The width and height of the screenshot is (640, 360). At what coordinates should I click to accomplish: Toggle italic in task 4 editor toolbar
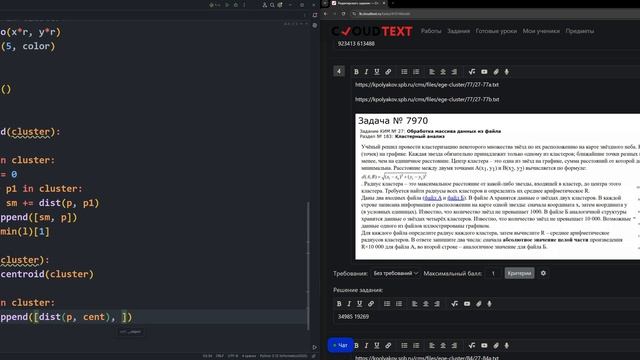366,72
